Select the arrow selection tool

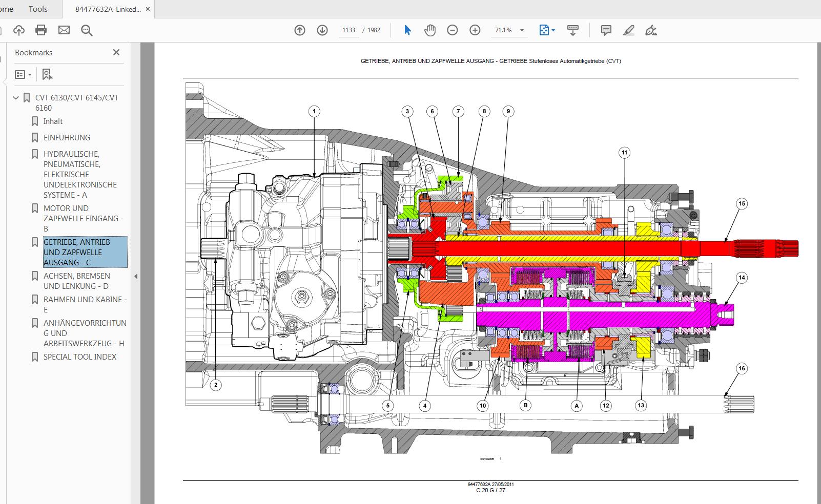click(407, 31)
